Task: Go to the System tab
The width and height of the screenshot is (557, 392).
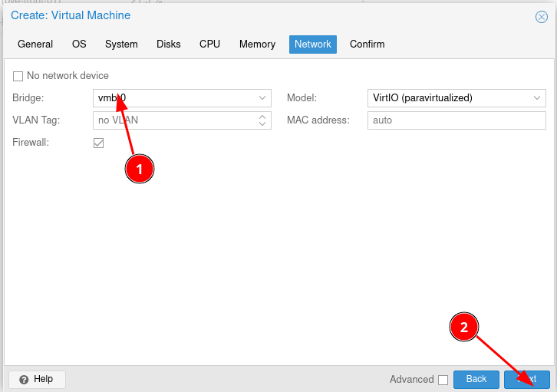Action: tap(121, 44)
